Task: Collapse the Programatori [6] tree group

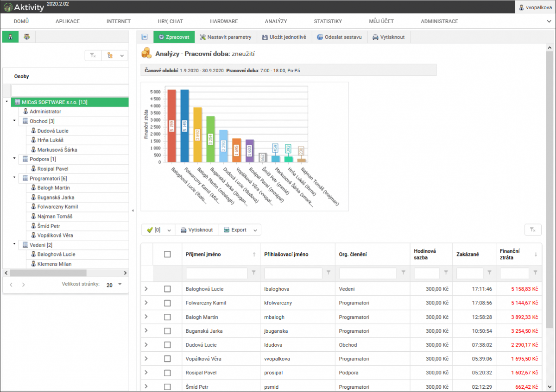Action: pyautogui.click(x=14, y=178)
